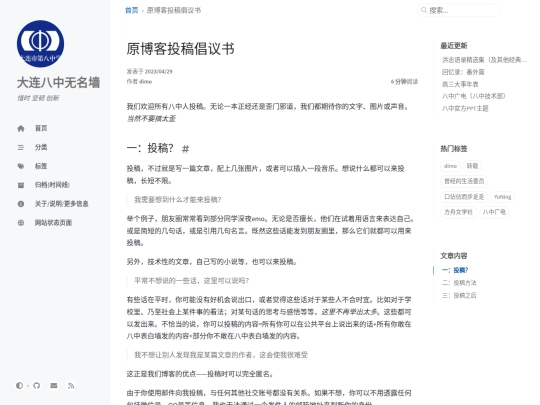The width and height of the screenshot is (540, 405).
Task: Focus the 搜索 search field
Action: coord(458,10)
